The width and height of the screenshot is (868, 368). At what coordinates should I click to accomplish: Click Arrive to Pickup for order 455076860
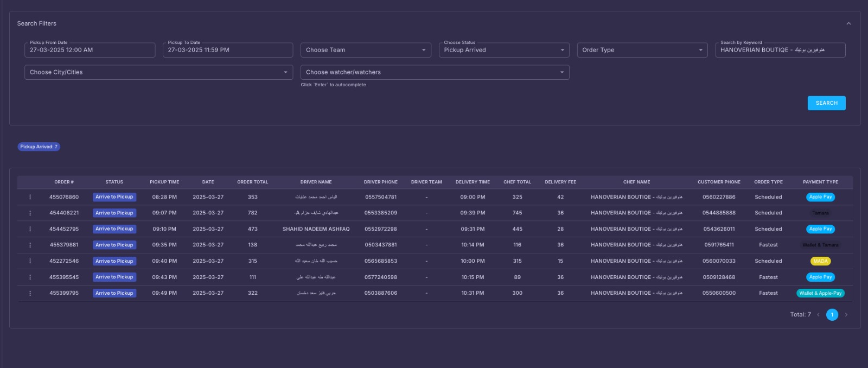(x=114, y=197)
